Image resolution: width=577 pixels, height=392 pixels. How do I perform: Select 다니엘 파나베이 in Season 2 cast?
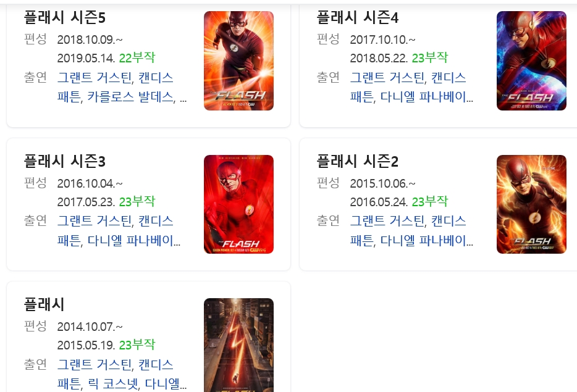[x=426, y=241]
